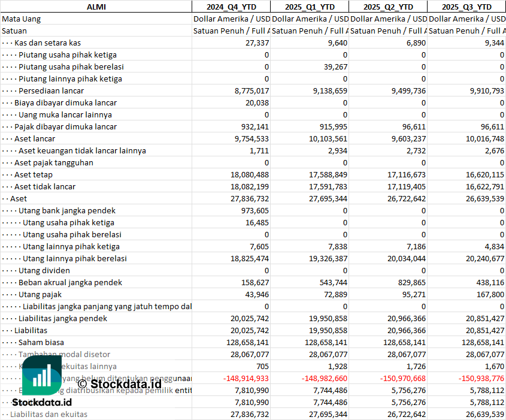506x420 pixels.
Task: Select the 2024_Q4_YTD column header
Action: (x=231, y=7)
